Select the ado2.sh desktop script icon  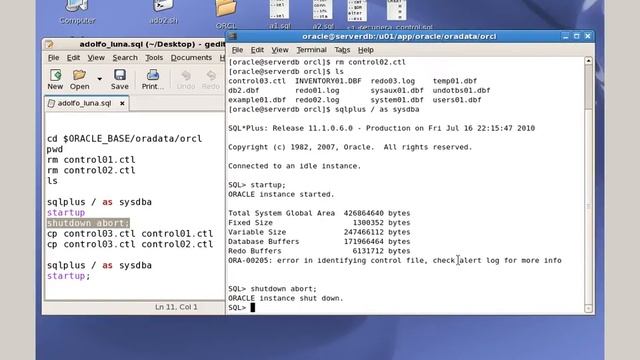[x=164, y=11]
